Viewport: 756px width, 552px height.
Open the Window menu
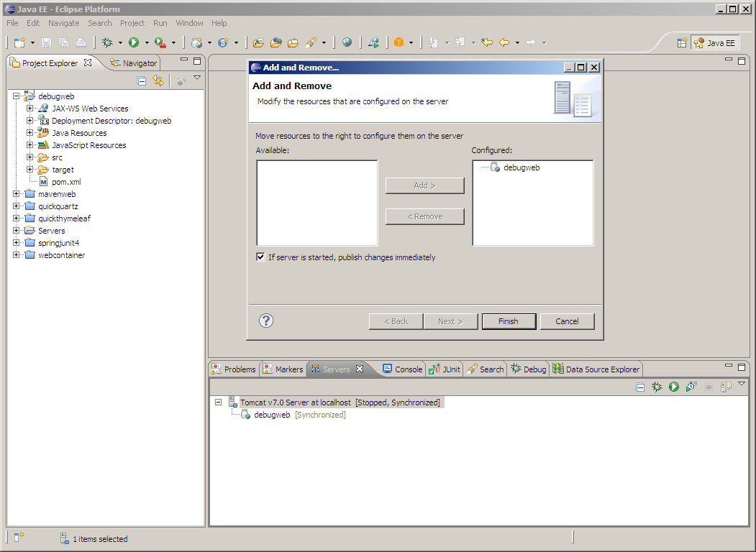pos(189,23)
